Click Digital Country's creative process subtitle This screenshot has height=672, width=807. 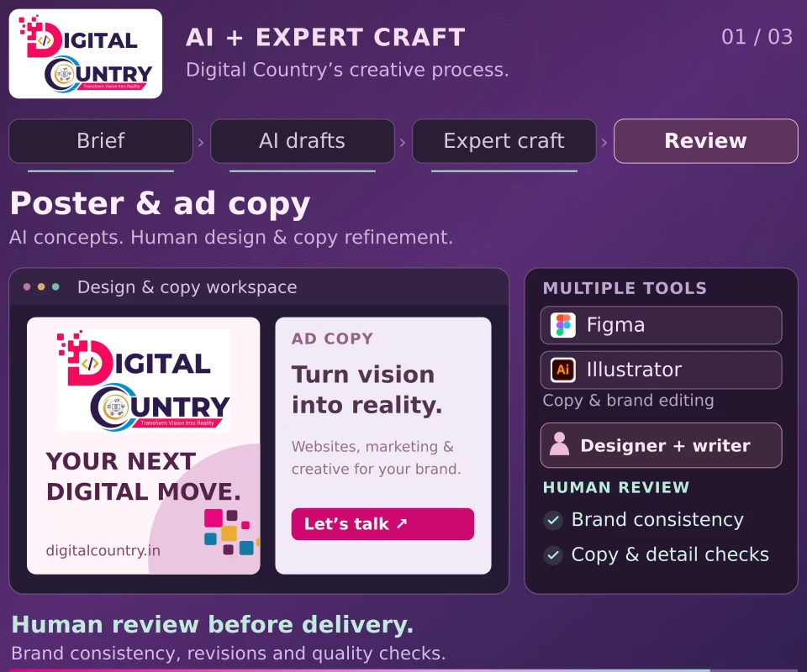tap(347, 70)
